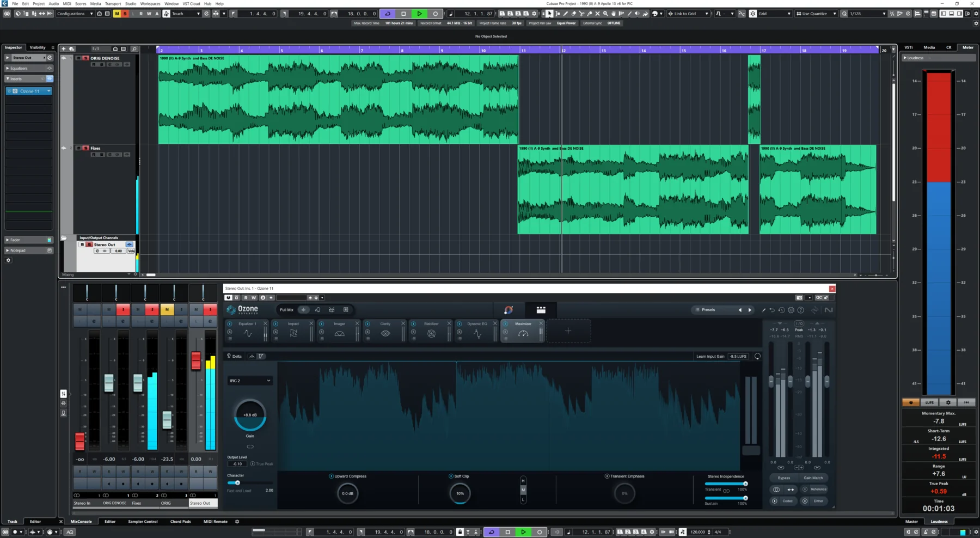
Task: Select the Erase tool
Action: click(x=573, y=14)
